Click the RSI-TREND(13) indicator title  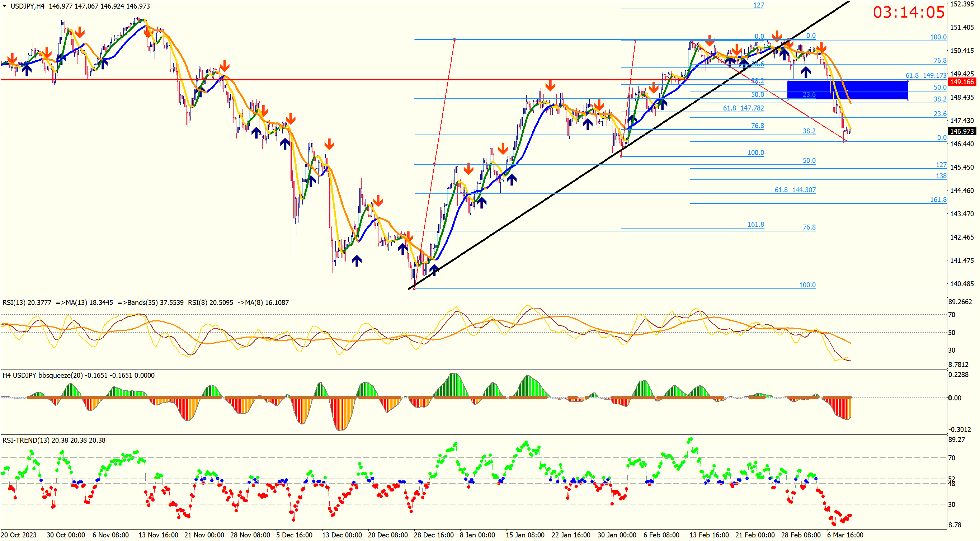(26, 440)
